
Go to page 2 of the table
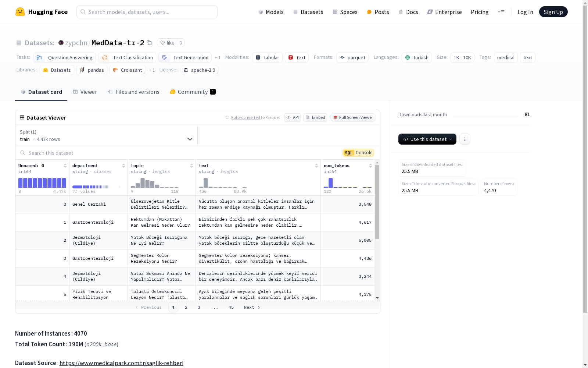point(186,307)
